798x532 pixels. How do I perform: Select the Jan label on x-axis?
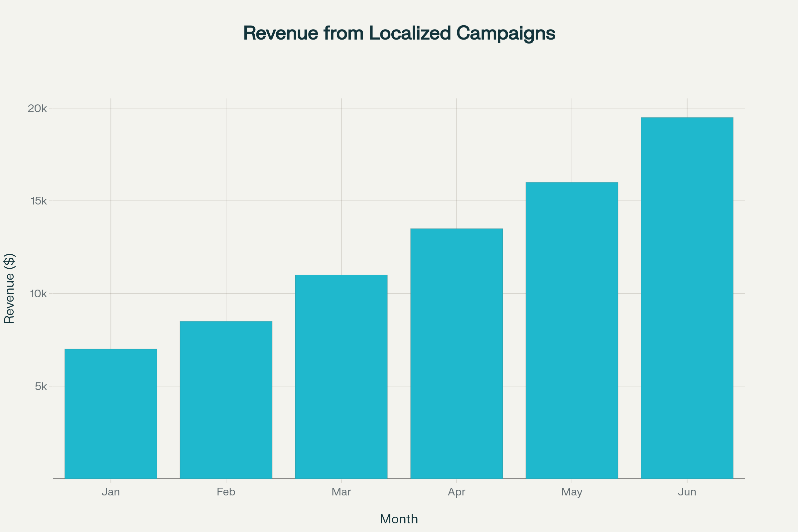pyautogui.click(x=111, y=492)
